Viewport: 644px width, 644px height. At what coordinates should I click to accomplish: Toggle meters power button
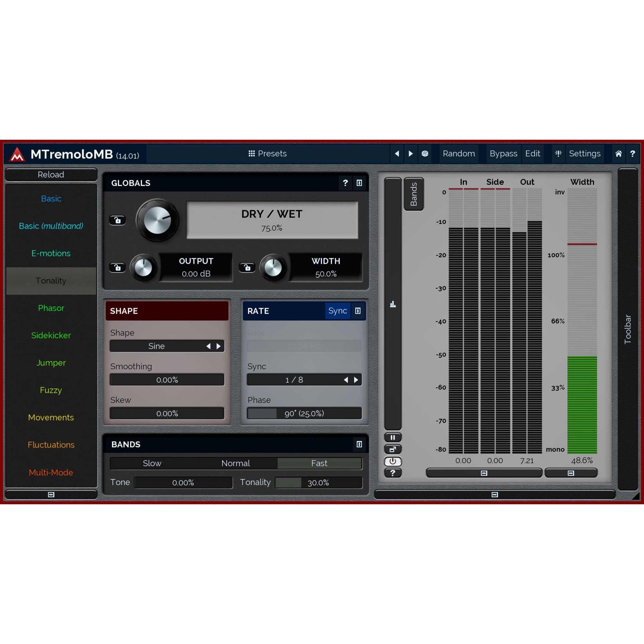393,461
